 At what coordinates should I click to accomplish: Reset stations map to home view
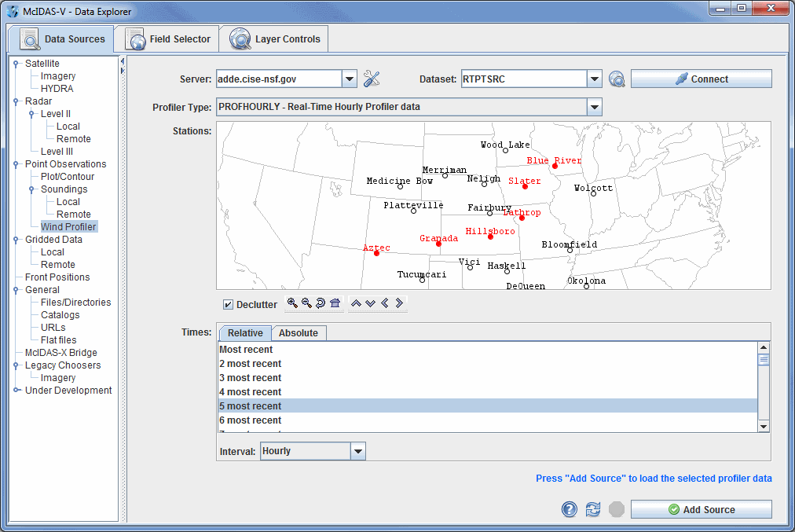pos(335,303)
